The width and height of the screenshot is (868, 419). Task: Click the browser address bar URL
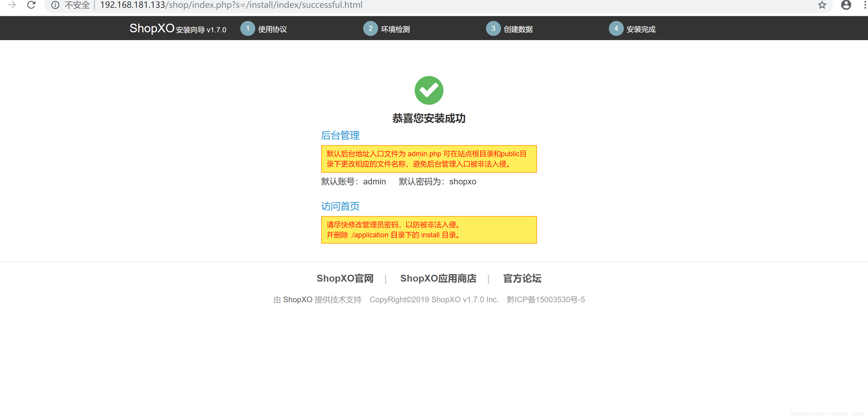click(x=231, y=5)
